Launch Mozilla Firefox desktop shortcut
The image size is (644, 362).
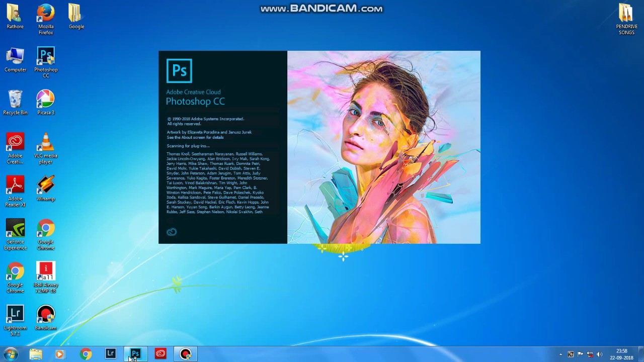(x=46, y=20)
